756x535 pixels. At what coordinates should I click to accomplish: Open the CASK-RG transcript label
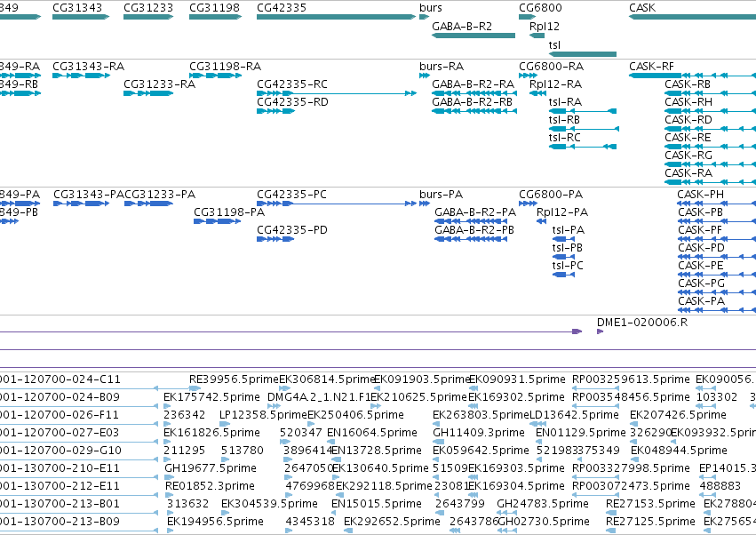(688, 156)
